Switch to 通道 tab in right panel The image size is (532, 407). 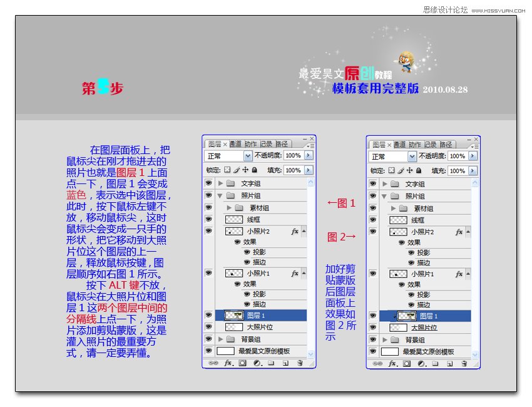tap(400, 145)
